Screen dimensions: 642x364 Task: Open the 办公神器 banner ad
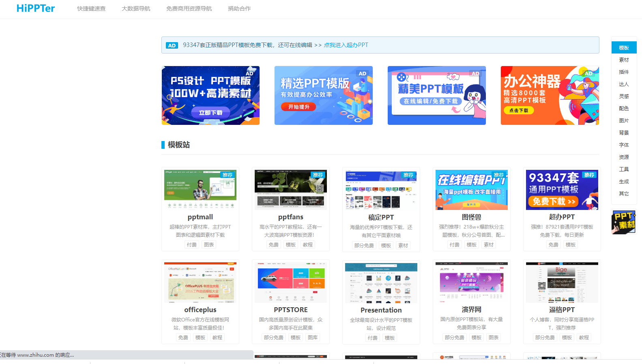click(550, 96)
